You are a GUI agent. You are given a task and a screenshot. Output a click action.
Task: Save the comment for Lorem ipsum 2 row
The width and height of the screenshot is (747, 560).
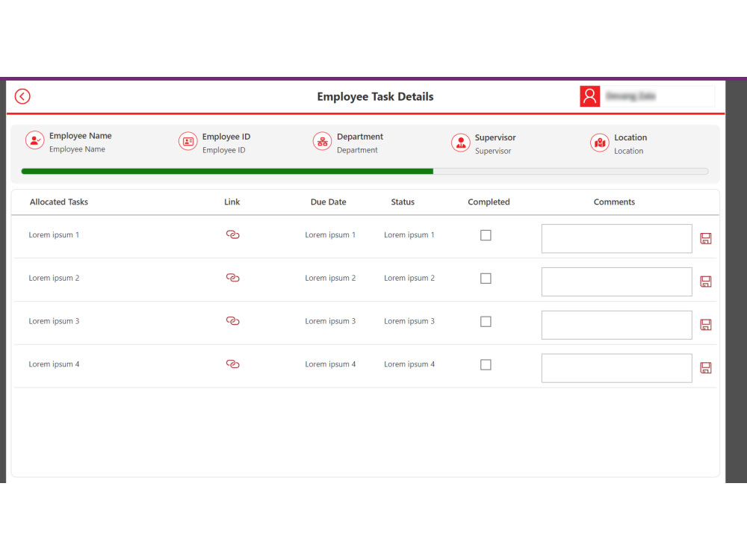[x=706, y=281]
